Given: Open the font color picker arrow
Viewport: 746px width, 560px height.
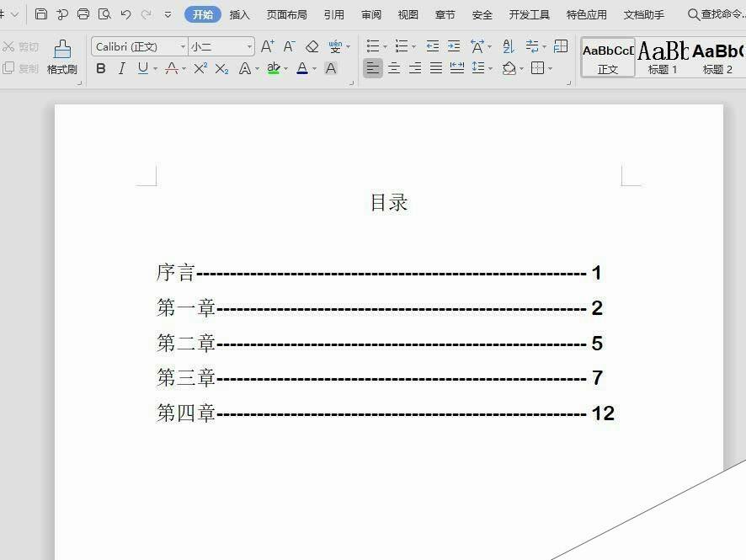Looking at the screenshot, I should (x=312, y=69).
